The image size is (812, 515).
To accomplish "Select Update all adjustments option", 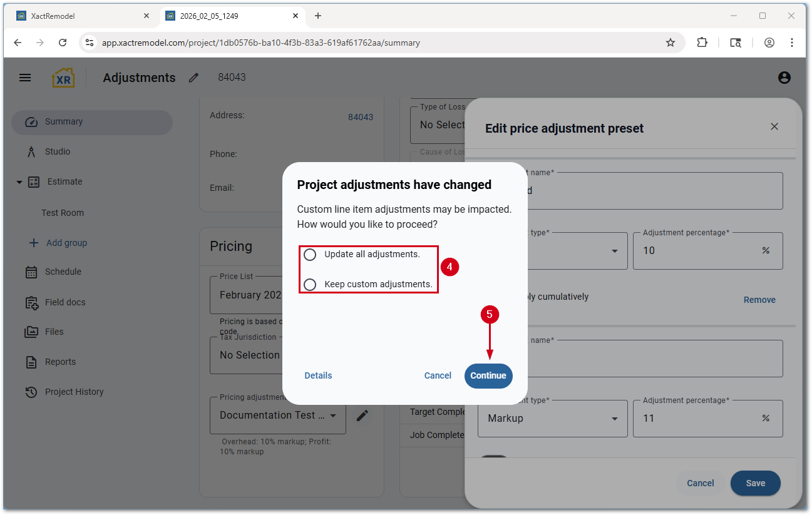I will (x=309, y=255).
